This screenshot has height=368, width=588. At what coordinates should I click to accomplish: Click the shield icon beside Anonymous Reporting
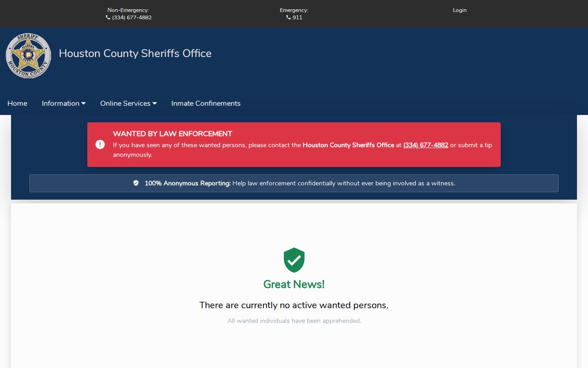[x=136, y=183]
